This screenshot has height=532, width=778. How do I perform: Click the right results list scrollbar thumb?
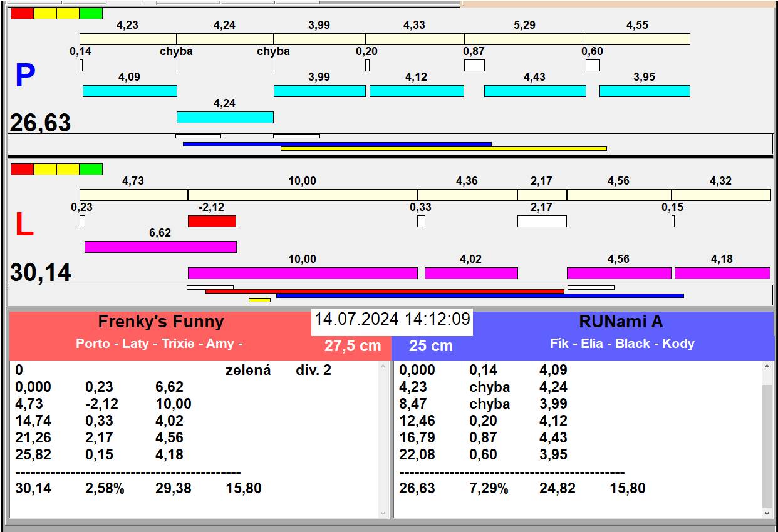[768, 446]
